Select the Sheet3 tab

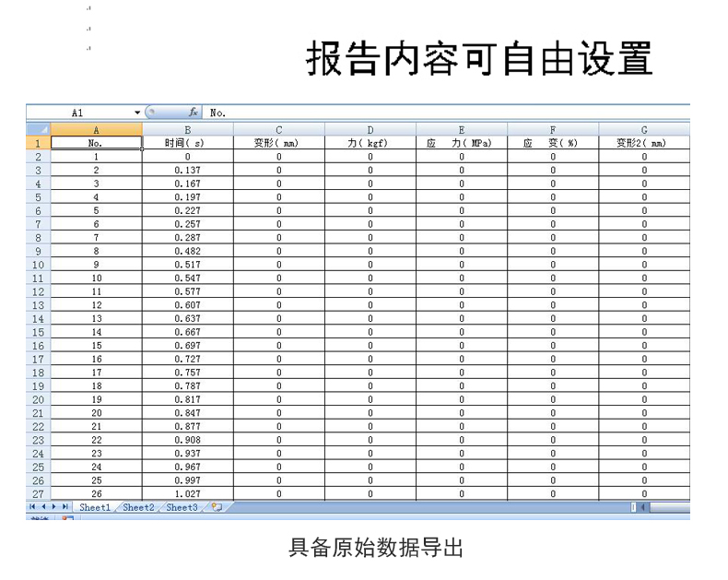click(x=182, y=508)
